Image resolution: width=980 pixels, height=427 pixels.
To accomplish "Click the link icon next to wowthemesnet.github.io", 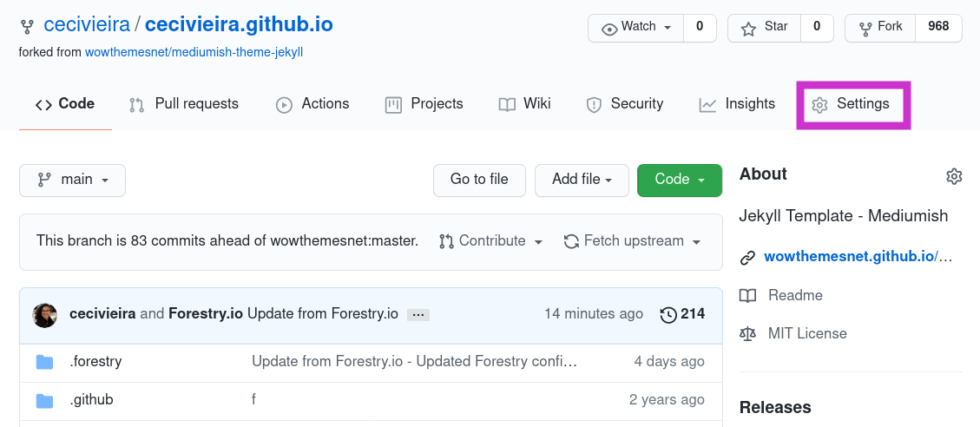I will [x=747, y=257].
